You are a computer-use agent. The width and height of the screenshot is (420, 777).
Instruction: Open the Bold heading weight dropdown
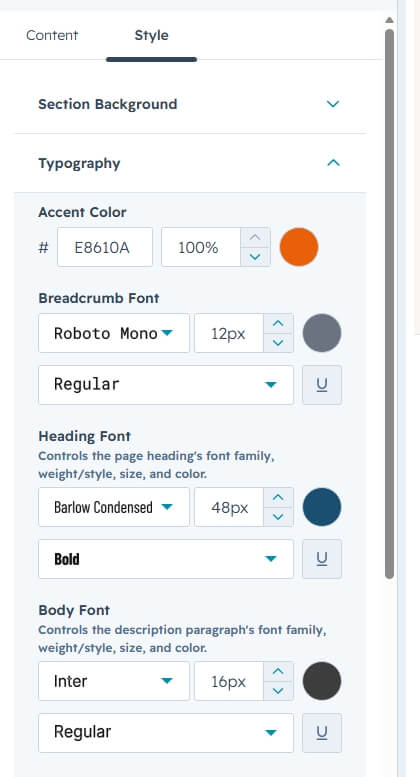166,559
